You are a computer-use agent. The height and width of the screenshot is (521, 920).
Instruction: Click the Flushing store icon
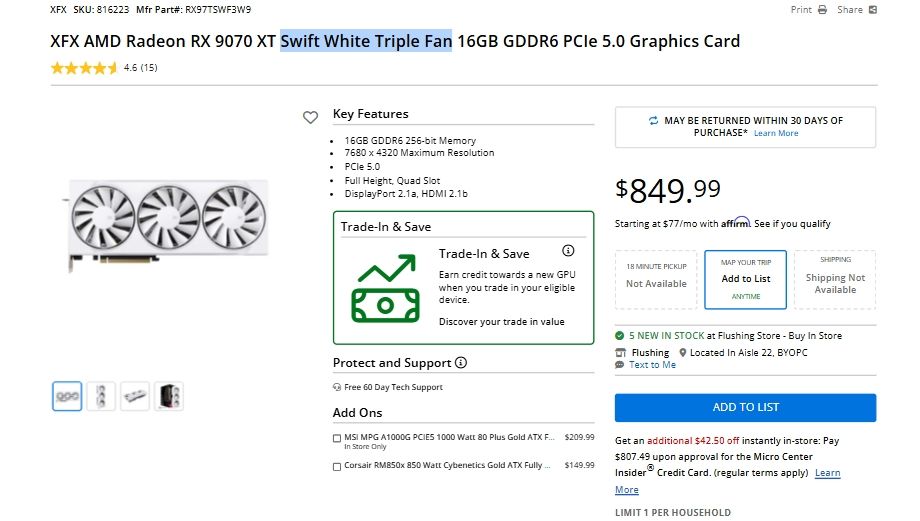coord(621,353)
